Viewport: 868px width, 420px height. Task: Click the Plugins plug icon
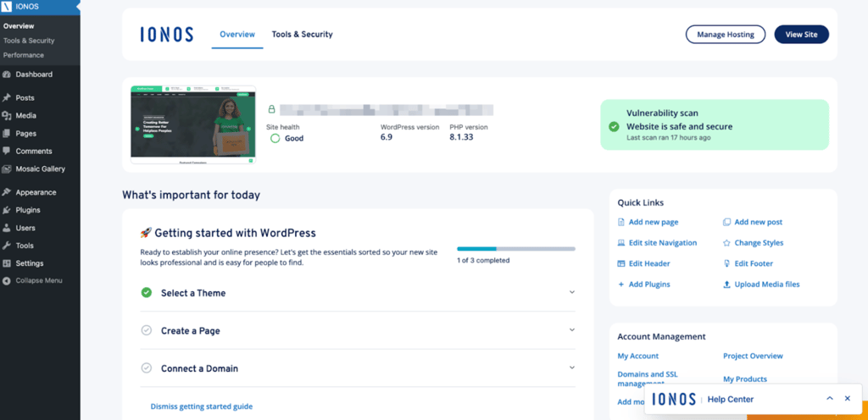[7, 210]
